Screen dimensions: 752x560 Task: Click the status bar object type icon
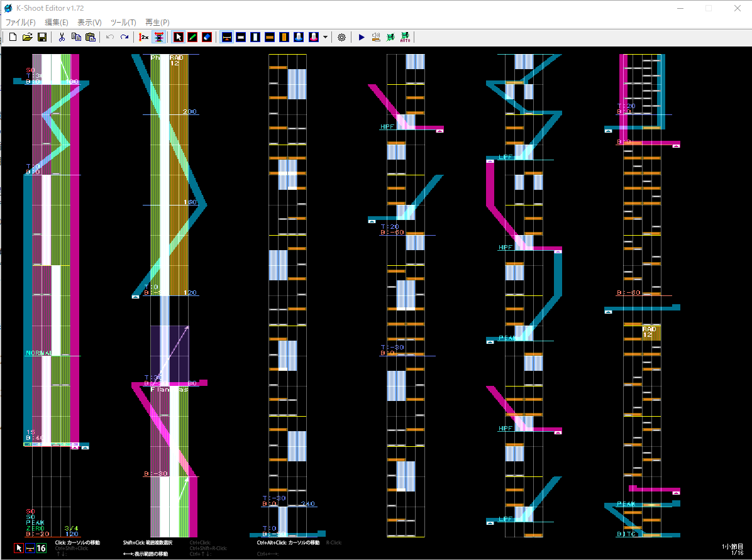(x=30, y=547)
